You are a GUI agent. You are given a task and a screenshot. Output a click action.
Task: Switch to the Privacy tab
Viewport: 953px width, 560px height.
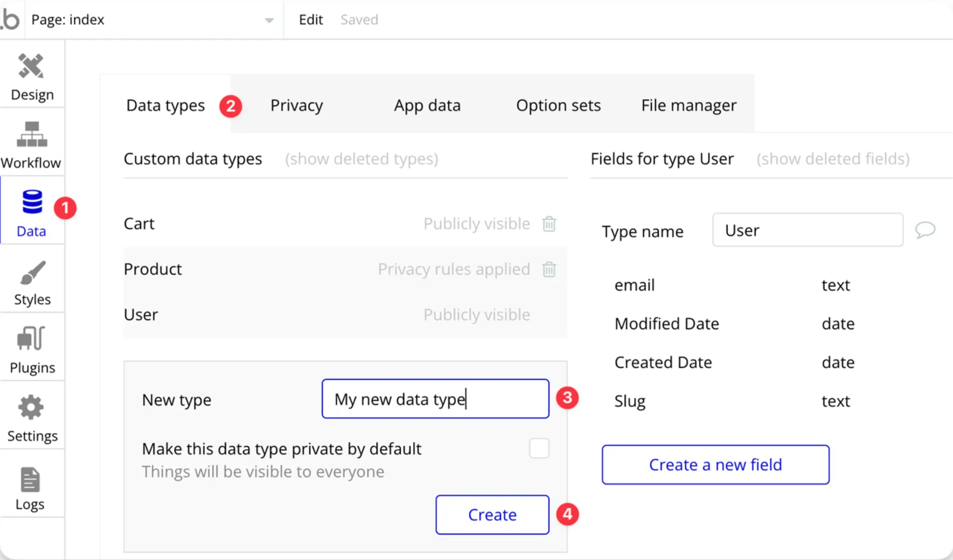pyautogui.click(x=296, y=105)
